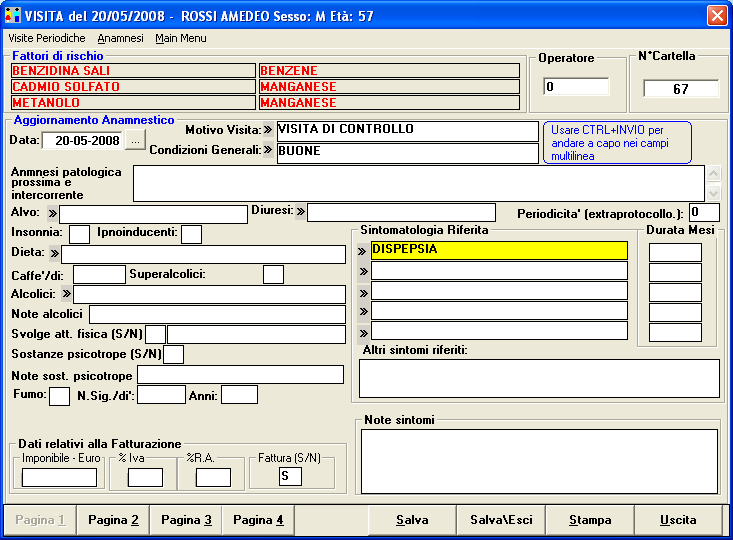Open the lookup arrow of the fourth symptom row
This screenshot has height=540, width=733.
click(x=363, y=311)
